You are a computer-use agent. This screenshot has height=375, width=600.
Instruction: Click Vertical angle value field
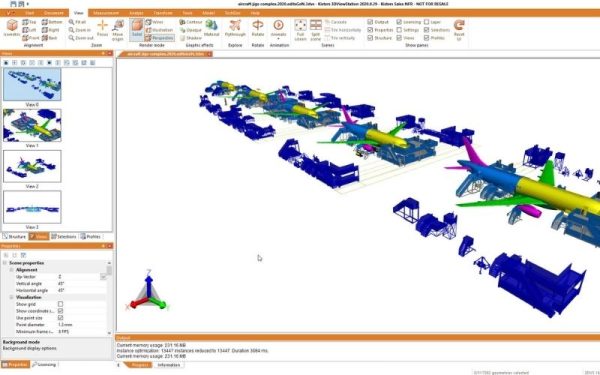tap(82, 284)
